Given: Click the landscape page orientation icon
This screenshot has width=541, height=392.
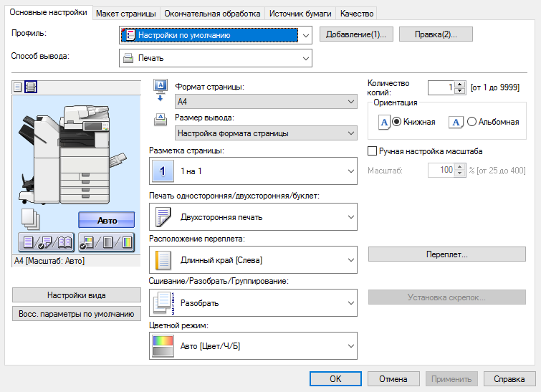Looking at the screenshot, I should (456, 122).
